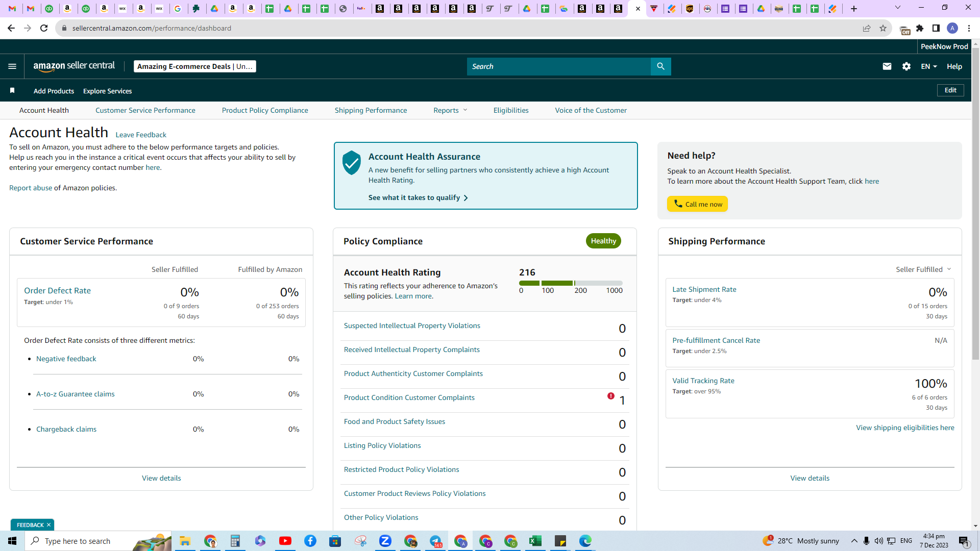
Task: Open the Reports dropdown menu
Action: [450, 110]
